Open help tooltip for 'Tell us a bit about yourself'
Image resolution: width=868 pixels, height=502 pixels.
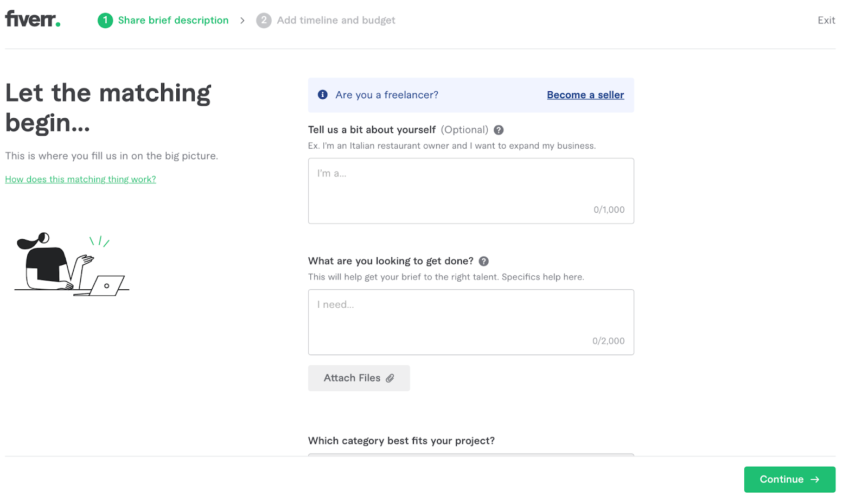click(x=499, y=130)
